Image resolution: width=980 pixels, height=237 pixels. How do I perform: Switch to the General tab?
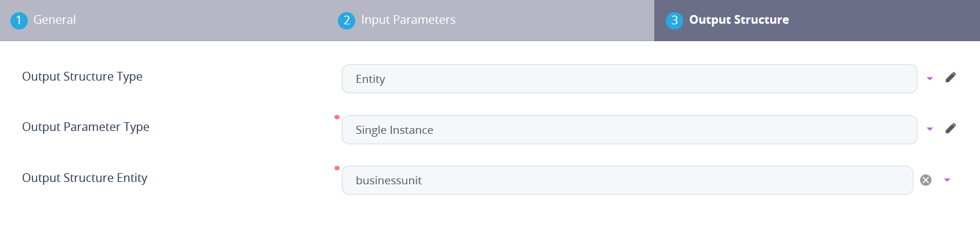click(54, 20)
